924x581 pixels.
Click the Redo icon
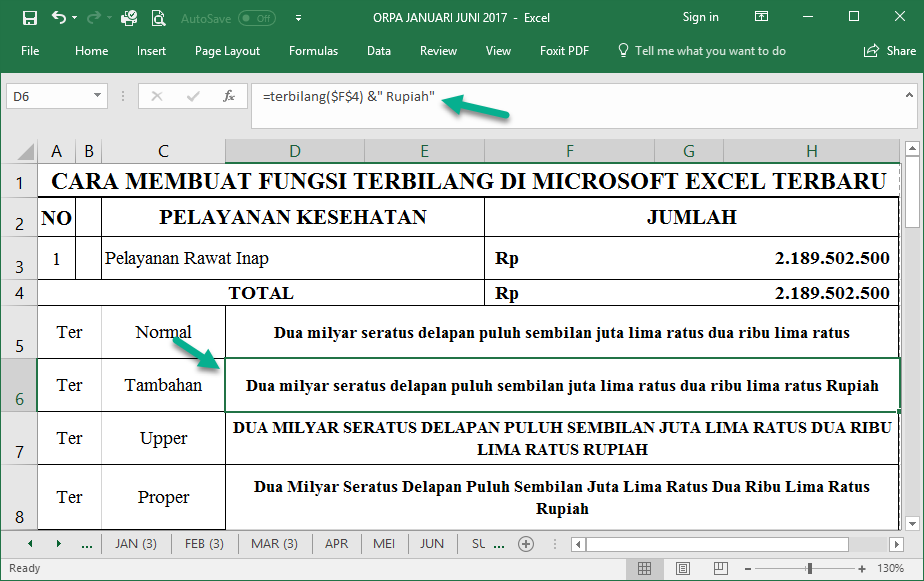94,17
